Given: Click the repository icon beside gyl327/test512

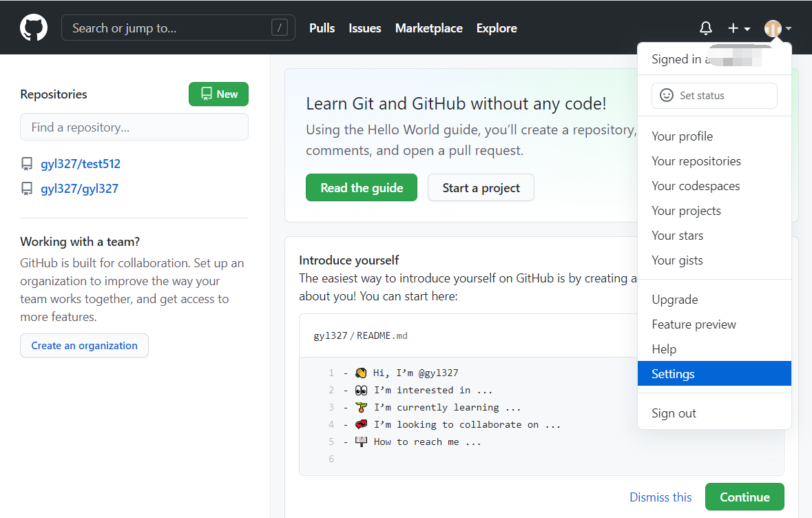Looking at the screenshot, I should (x=27, y=163).
